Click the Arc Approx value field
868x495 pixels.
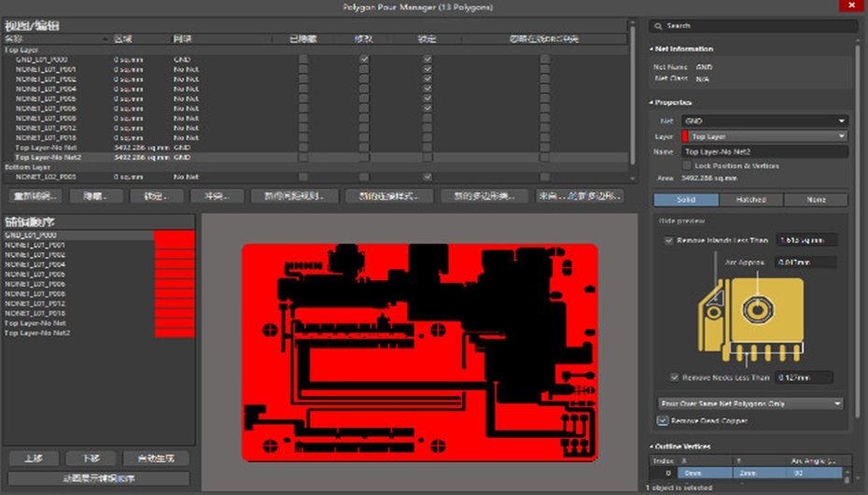(x=806, y=262)
